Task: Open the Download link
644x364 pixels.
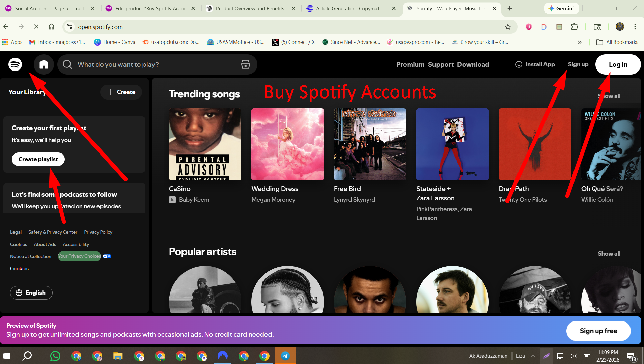Action: pos(473,64)
